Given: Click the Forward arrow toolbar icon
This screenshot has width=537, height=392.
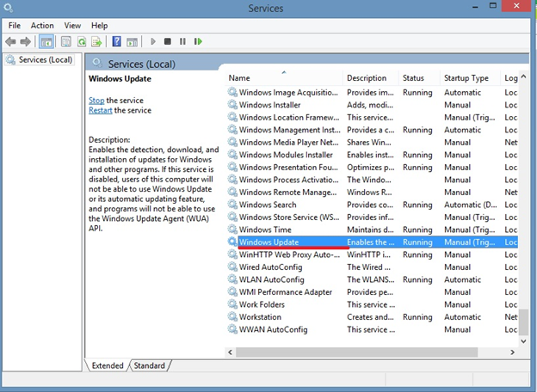Looking at the screenshot, I should (25, 42).
